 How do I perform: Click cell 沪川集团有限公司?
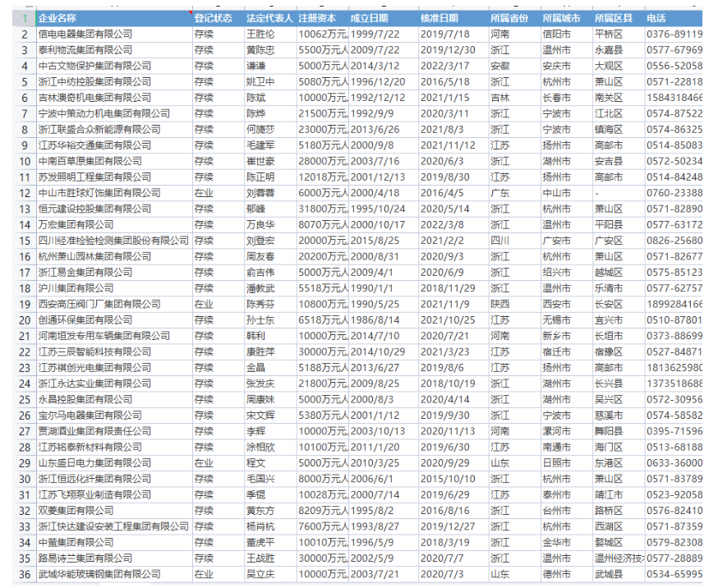114,288
